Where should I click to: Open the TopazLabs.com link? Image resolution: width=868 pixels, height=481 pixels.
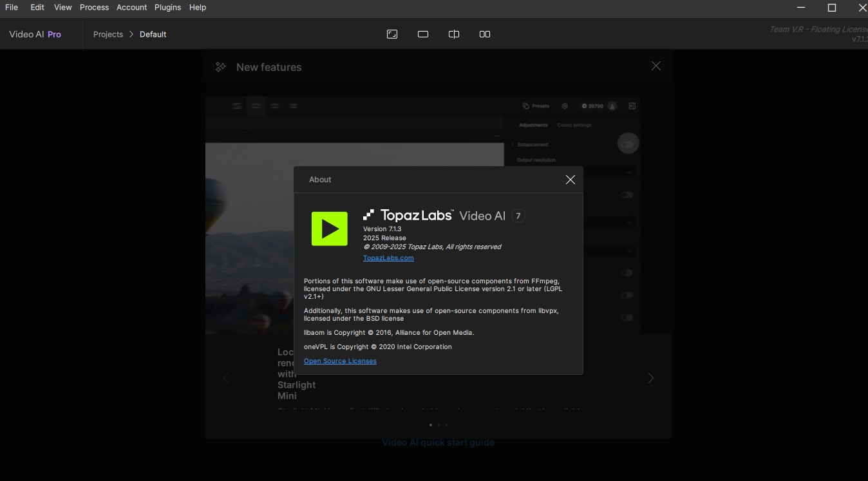pyautogui.click(x=388, y=258)
